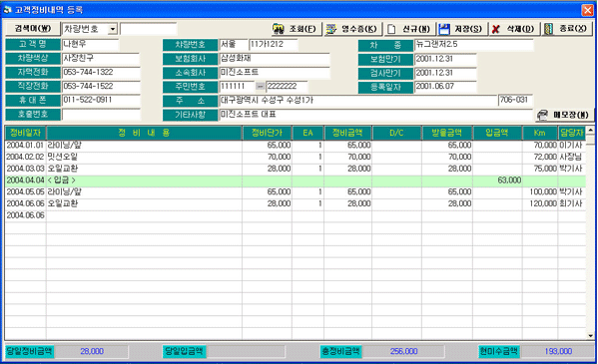Image resolution: width=598 pixels, height=364 pixels.
Task: Click the 받을금액 column header
Action: (x=447, y=133)
